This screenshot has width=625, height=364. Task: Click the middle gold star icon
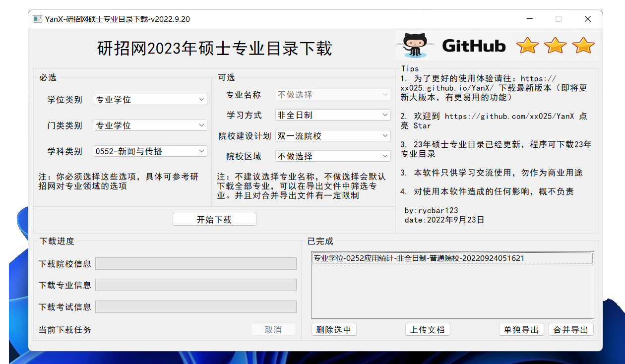pyautogui.click(x=555, y=46)
